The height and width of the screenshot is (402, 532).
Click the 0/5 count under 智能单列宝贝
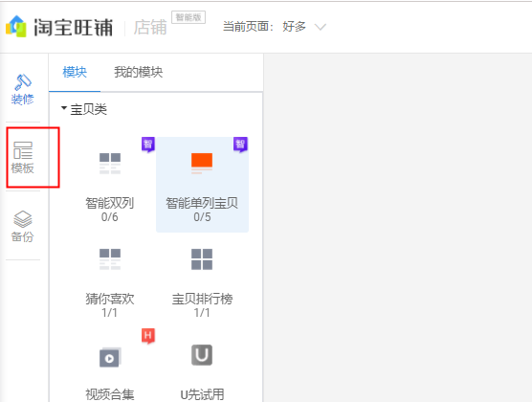coord(202,217)
